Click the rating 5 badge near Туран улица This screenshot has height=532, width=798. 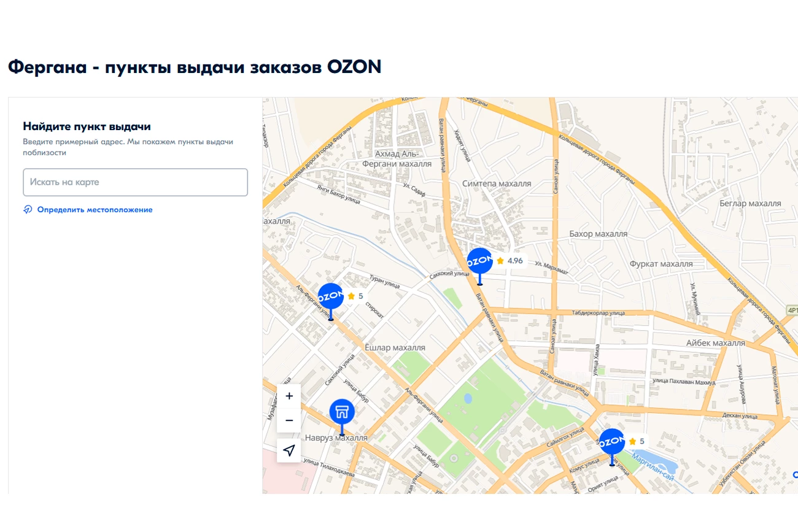click(x=355, y=296)
